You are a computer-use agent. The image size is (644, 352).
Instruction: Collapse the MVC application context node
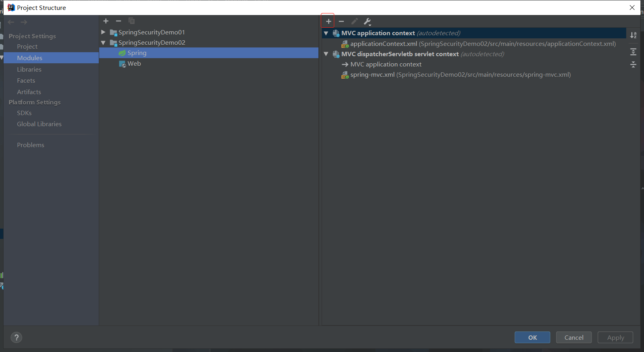[326, 33]
